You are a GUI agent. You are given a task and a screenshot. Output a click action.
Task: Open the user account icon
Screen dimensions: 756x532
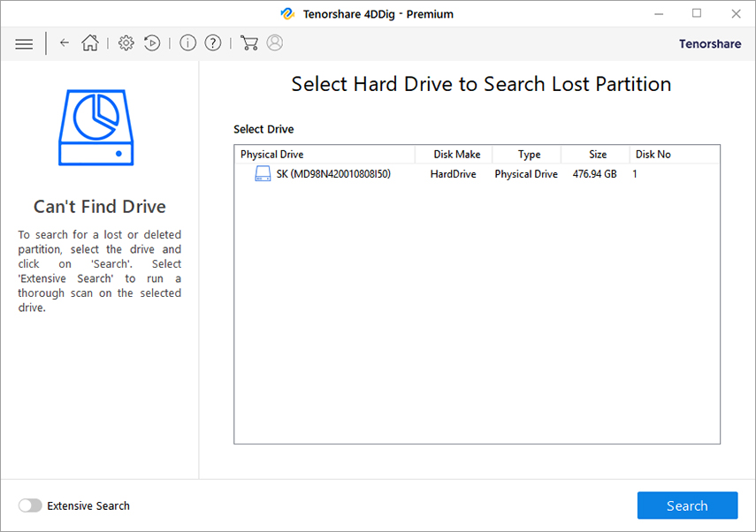(275, 43)
